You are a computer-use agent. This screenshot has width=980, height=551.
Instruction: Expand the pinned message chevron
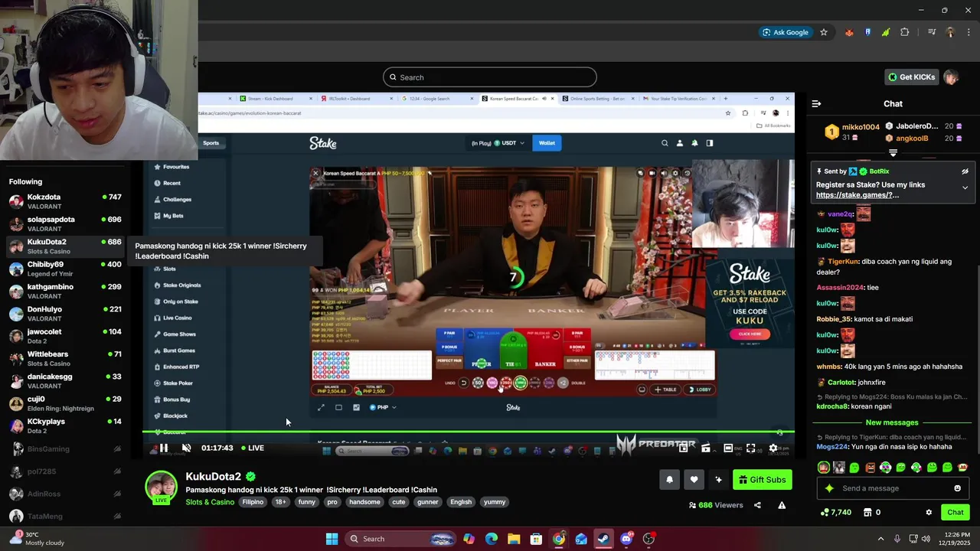point(965,187)
